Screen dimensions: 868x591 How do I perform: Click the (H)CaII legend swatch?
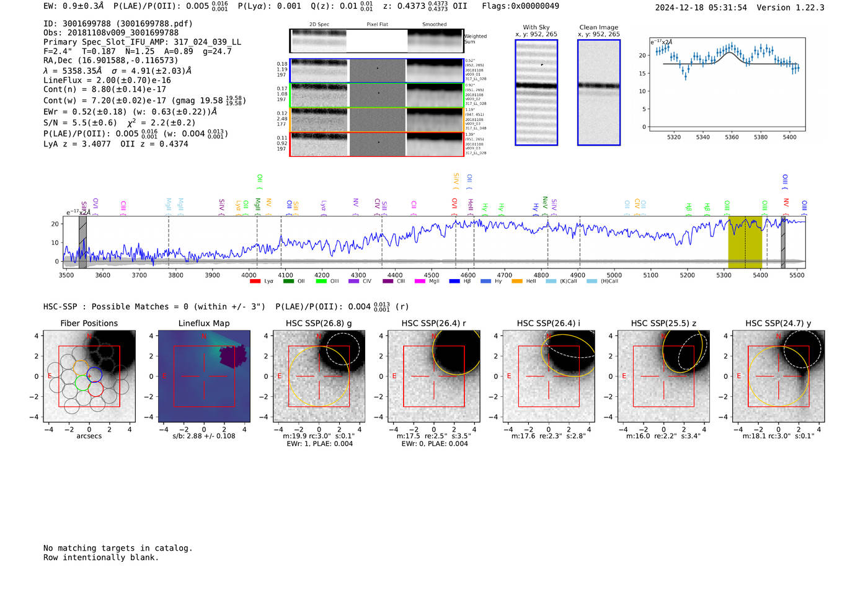click(x=591, y=282)
